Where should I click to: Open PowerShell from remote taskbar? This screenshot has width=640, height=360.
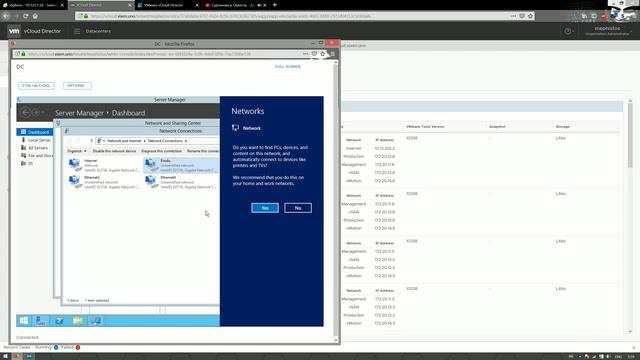(x=60, y=321)
